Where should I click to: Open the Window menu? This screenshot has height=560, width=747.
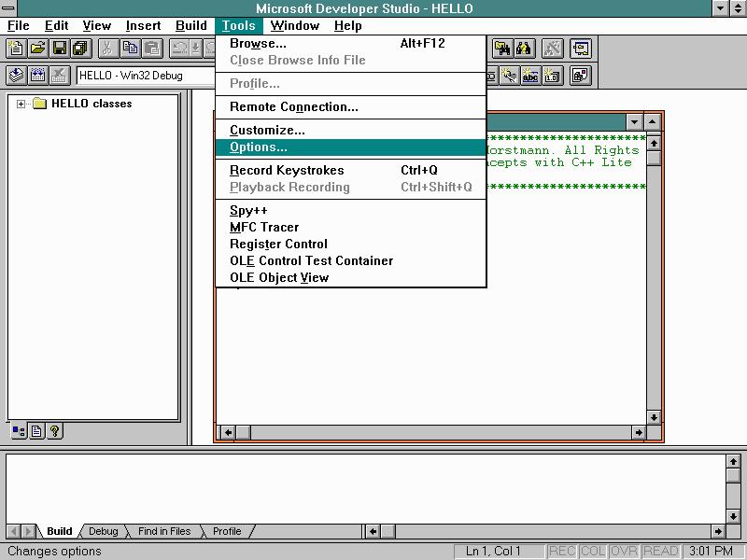point(295,25)
